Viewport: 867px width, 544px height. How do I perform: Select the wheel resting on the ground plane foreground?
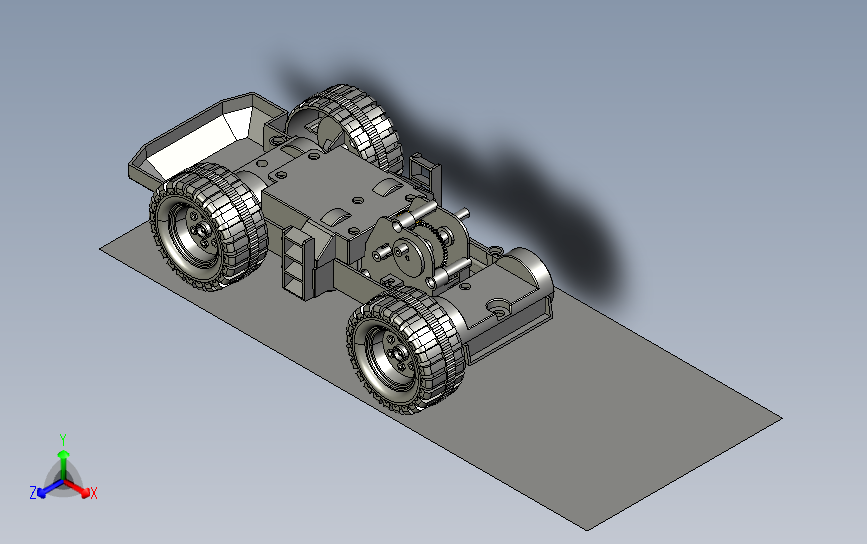click(x=406, y=350)
